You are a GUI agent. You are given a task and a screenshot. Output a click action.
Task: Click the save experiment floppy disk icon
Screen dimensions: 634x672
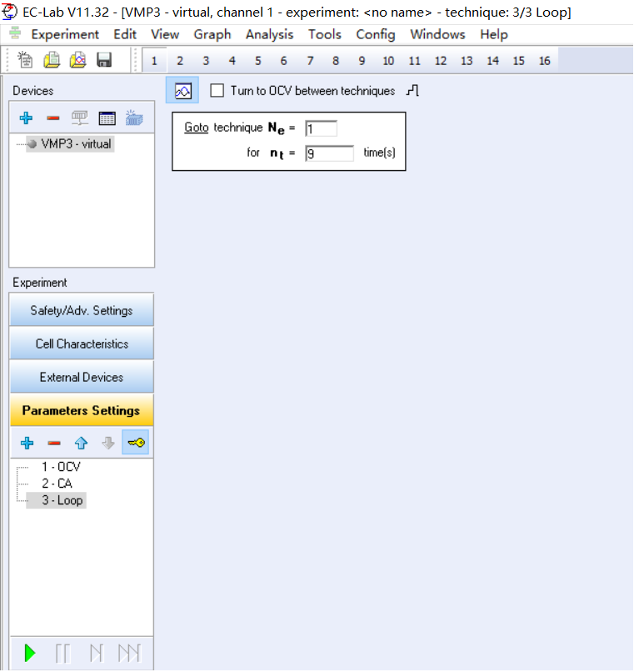pyautogui.click(x=104, y=60)
